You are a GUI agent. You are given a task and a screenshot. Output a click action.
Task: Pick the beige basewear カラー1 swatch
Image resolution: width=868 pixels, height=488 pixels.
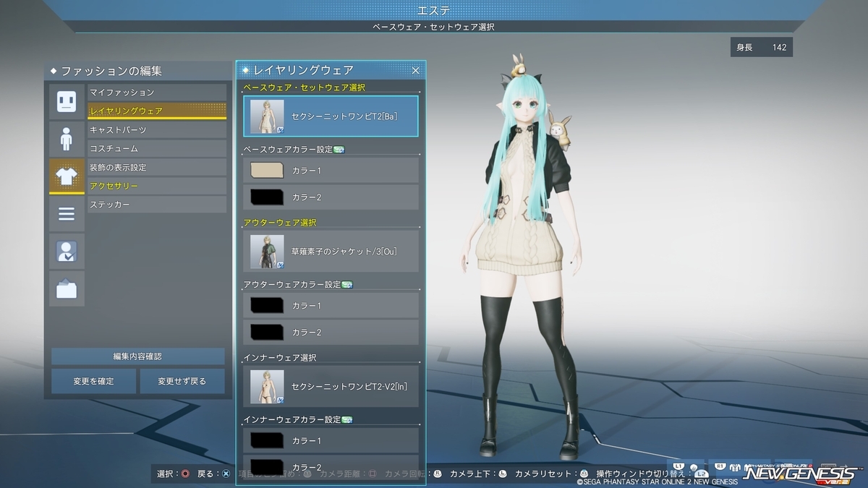point(266,171)
